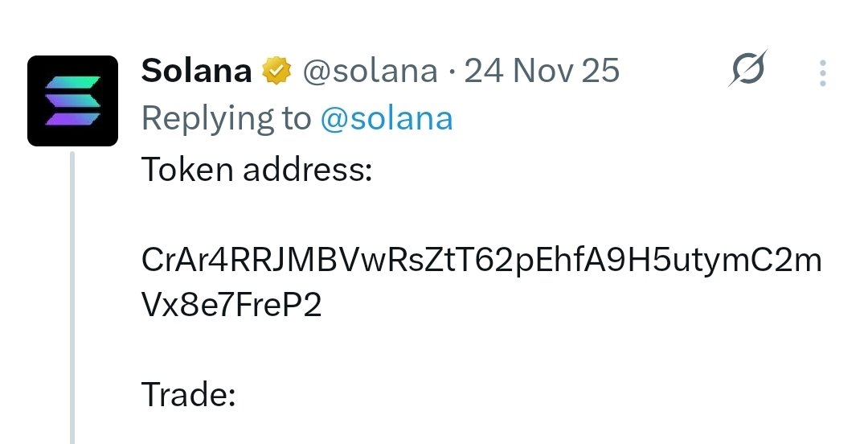Click the "Trade:" text in the post
The height and width of the screenshot is (444, 868).
(x=188, y=395)
